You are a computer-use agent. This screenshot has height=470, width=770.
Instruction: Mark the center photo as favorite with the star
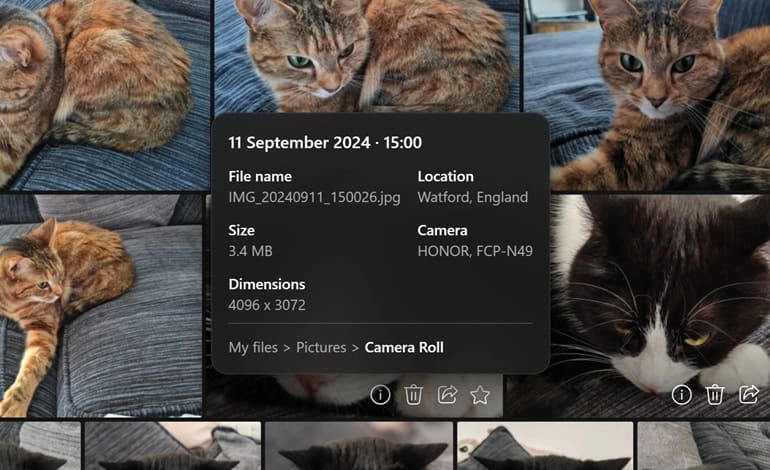pyautogui.click(x=480, y=395)
